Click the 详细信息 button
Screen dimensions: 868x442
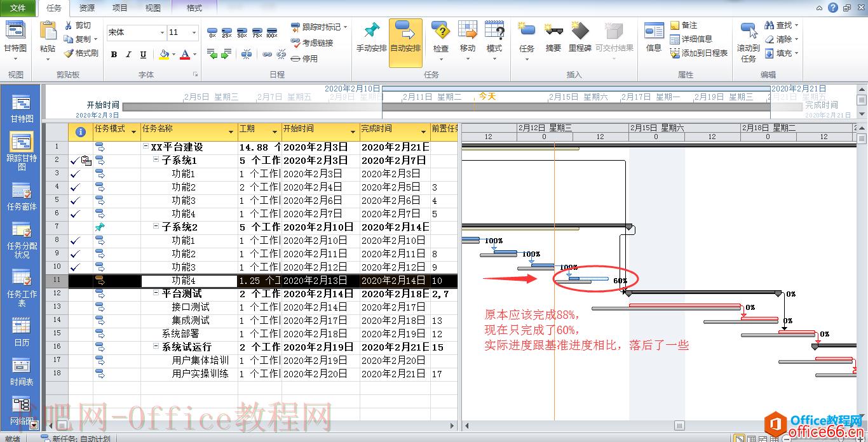tap(691, 39)
